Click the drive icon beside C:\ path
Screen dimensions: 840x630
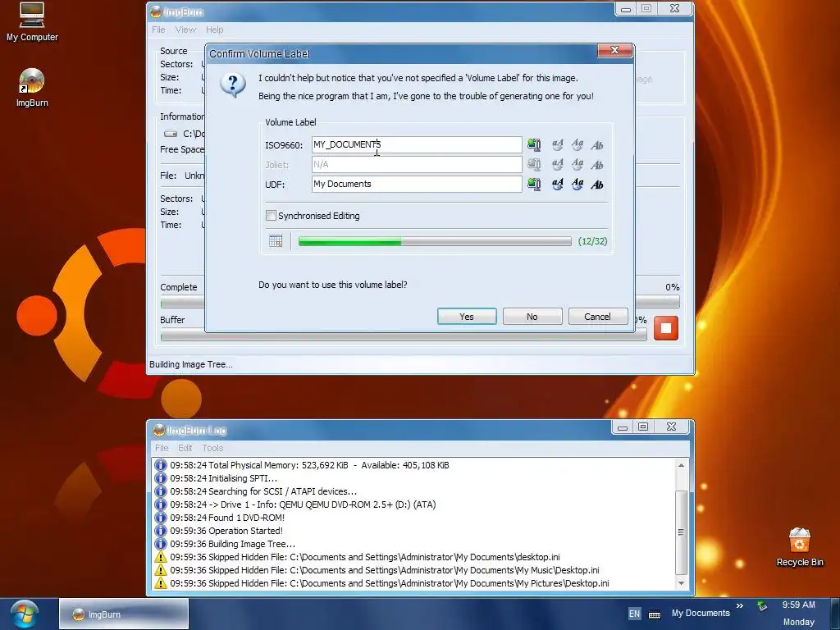[171, 134]
